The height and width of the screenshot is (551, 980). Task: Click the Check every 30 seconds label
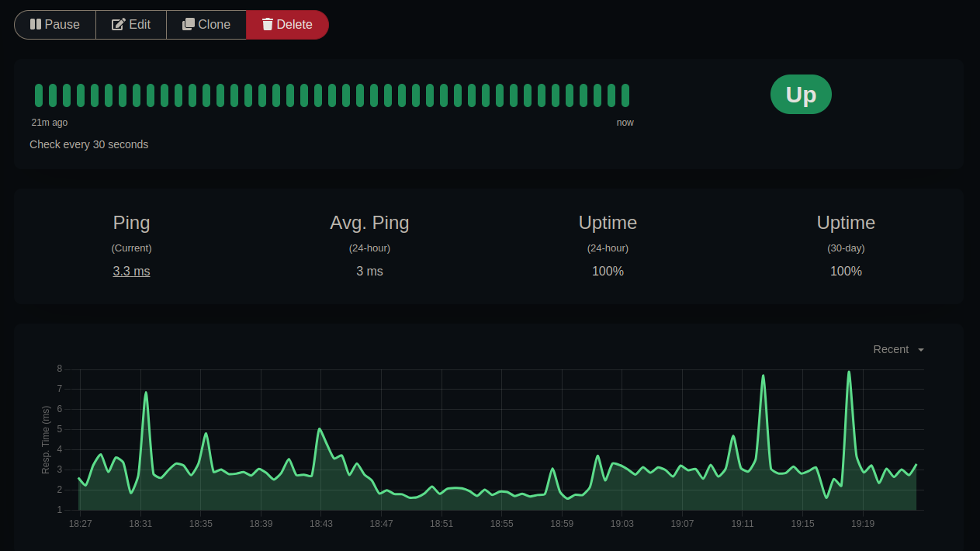point(88,144)
